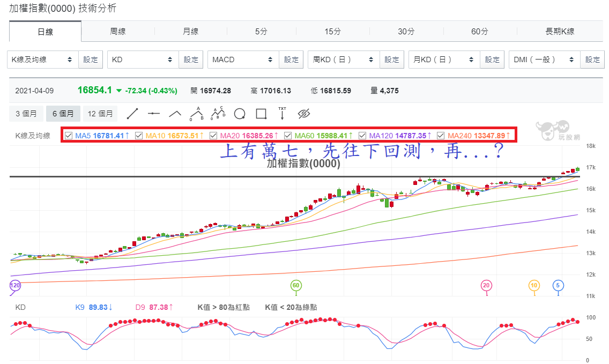Screen dimensions: 609x364
Task: Switch to the 30分 chart tab
Action: click(x=406, y=32)
